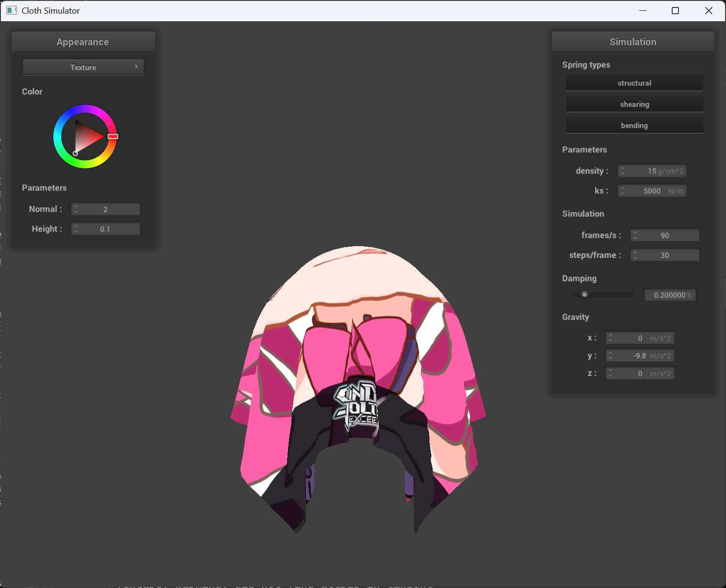The image size is (726, 588).
Task: Click the Damping slider handle
Action: click(x=585, y=295)
